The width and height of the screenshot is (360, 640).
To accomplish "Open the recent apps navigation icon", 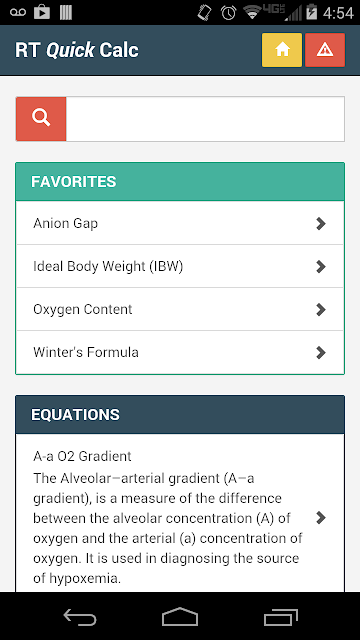I will pos(280,616).
